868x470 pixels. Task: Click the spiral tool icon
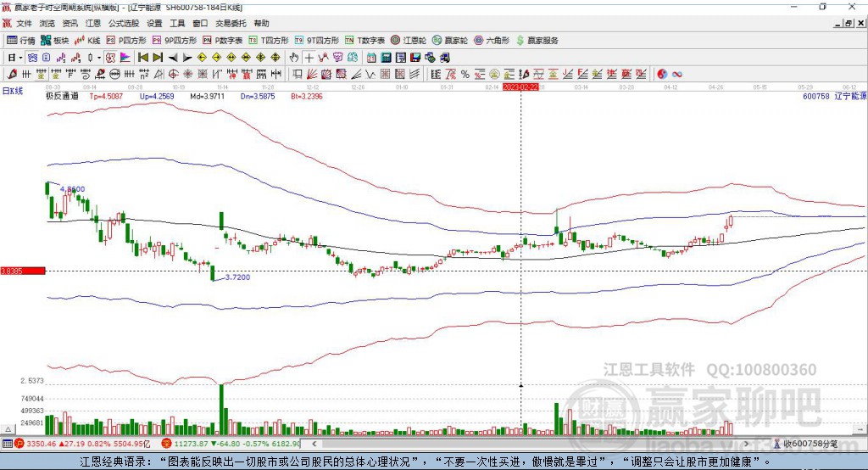(86, 75)
